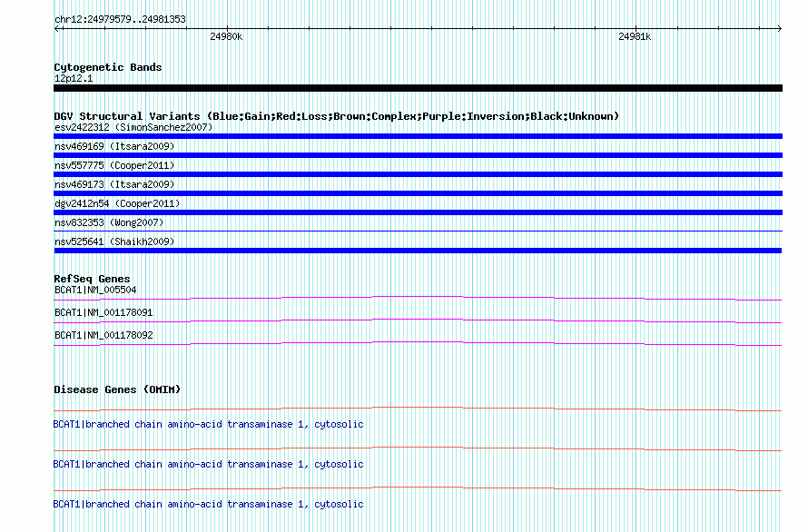
Task: Select the DGV Structural Variants track heading
Action: point(337,116)
